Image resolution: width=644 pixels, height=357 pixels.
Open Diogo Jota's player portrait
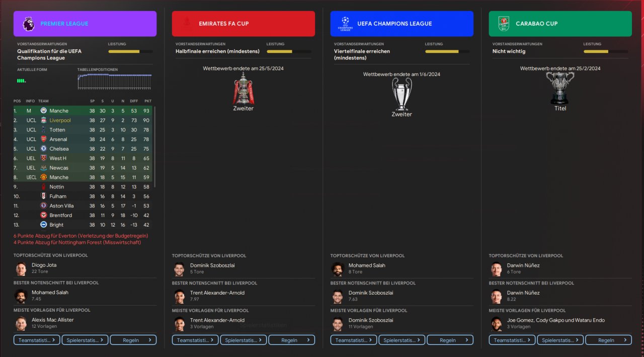coord(21,268)
